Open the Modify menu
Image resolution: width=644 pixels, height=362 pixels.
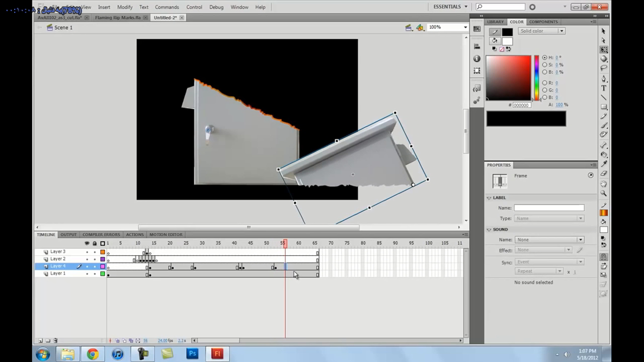pyautogui.click(x=125, y=7)
